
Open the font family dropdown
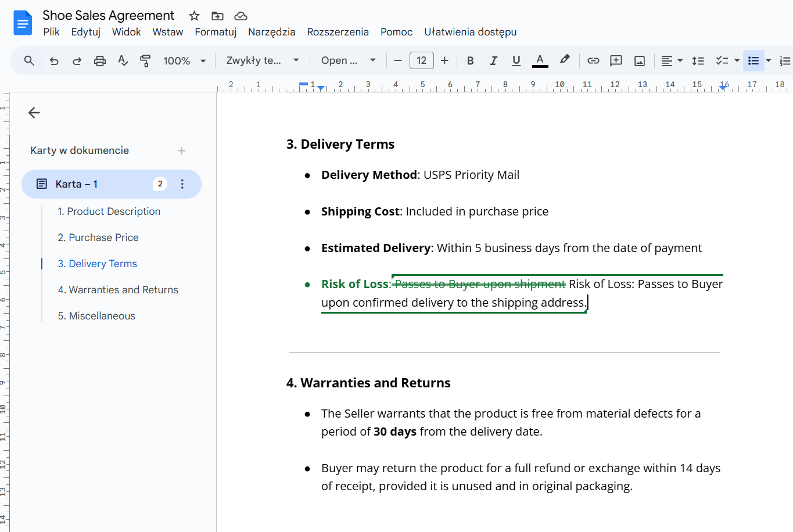tap(348, 61)
